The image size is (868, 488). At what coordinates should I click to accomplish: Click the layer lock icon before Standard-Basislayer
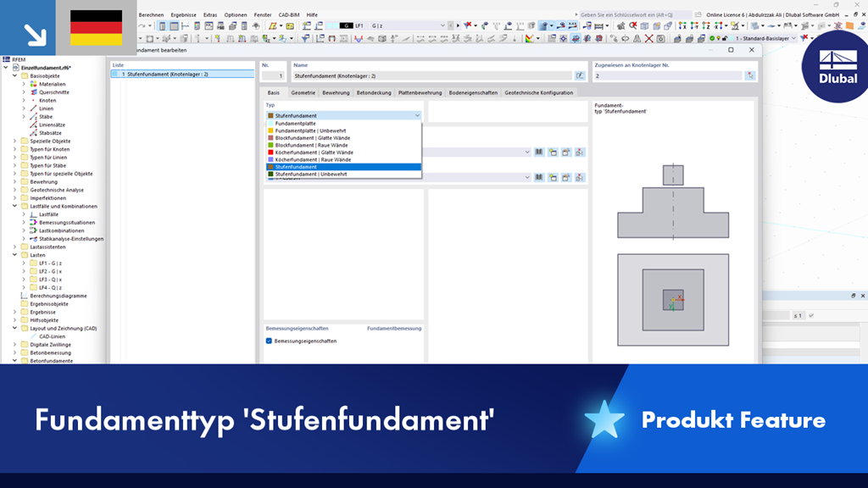[x=724, y=38]
